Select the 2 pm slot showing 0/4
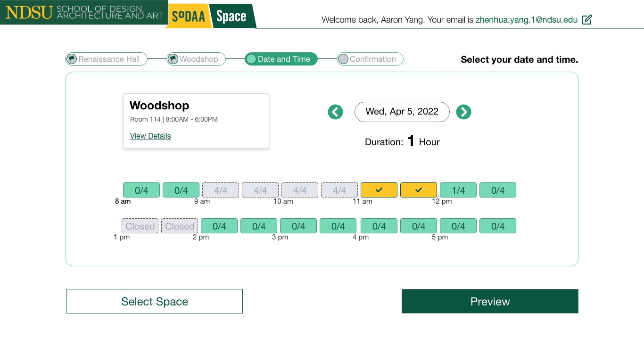This screenshot has height=362, width=644. tap(219, 226)
